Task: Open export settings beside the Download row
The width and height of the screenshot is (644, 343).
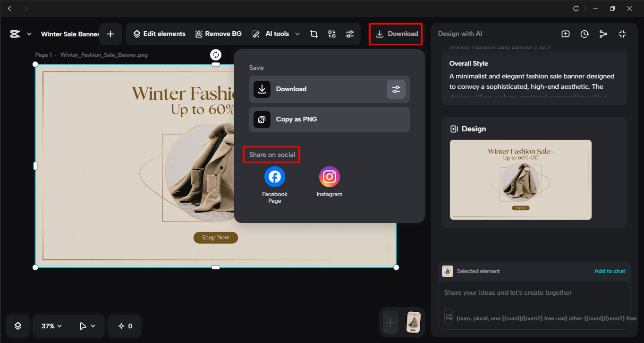Action: pyautogui.click(x=396, y=89)
